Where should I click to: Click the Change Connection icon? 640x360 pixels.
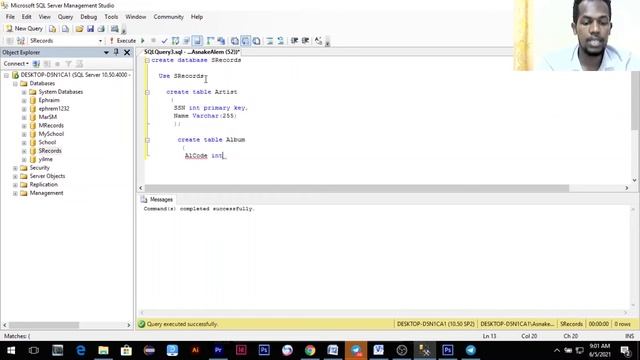click(x=21, y=41)
